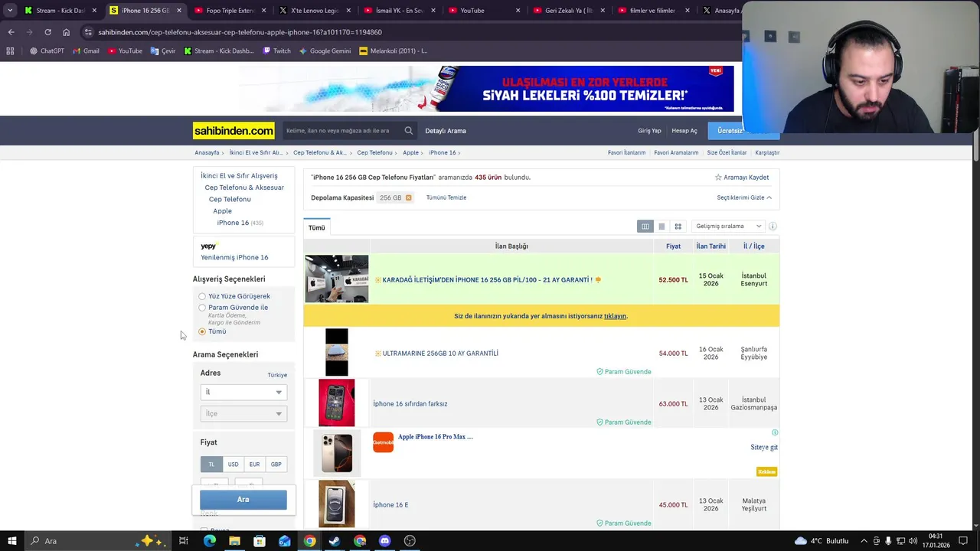View site information icon in address bar
Image resolution: width=980 pixels, height=551 pixels.
pos(89,32)
